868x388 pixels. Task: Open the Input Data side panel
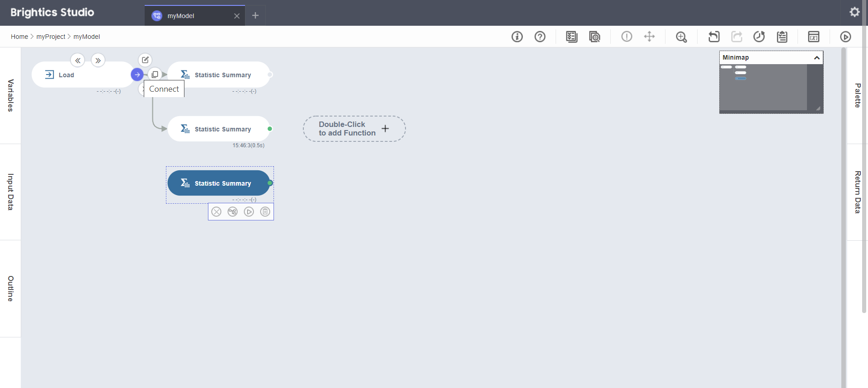[10, 192]
